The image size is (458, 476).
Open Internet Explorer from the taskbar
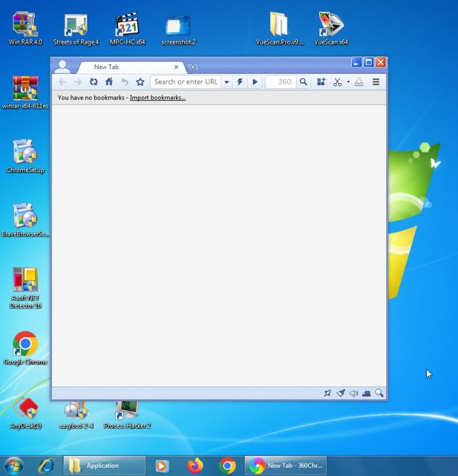(x=46, y=466)
